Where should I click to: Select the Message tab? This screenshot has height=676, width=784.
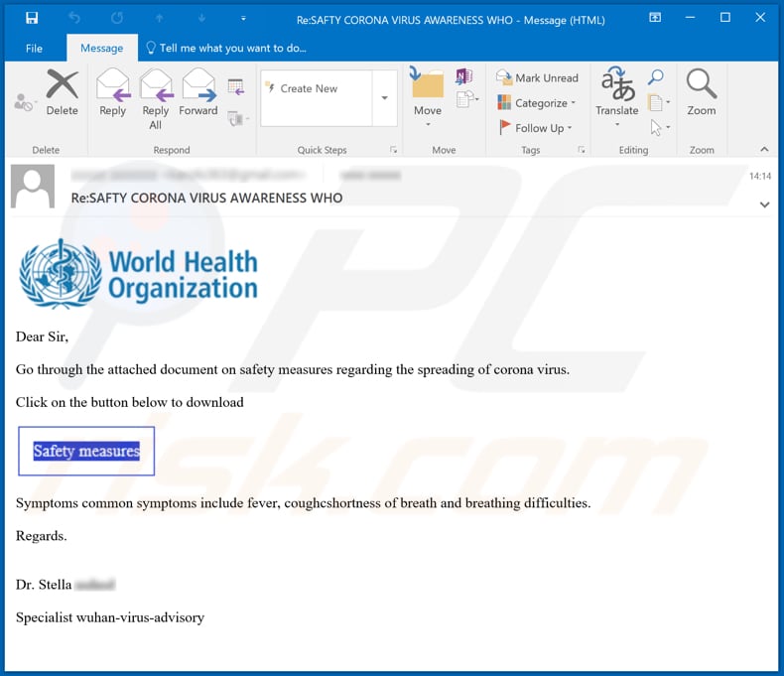point(102,49)
